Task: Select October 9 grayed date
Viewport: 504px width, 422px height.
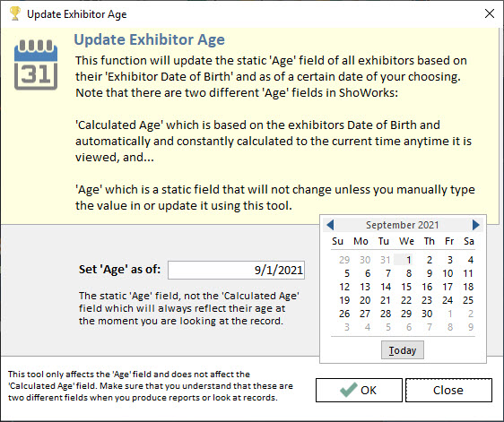Action: 471,327
